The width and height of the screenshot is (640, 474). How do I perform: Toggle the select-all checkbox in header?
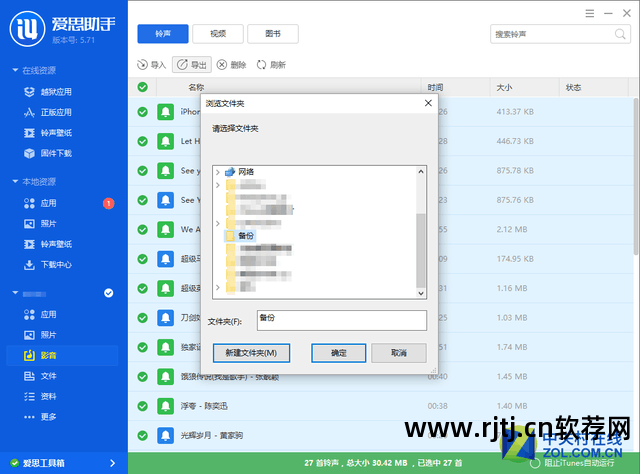pyautogui.click(x=142, y=87)
